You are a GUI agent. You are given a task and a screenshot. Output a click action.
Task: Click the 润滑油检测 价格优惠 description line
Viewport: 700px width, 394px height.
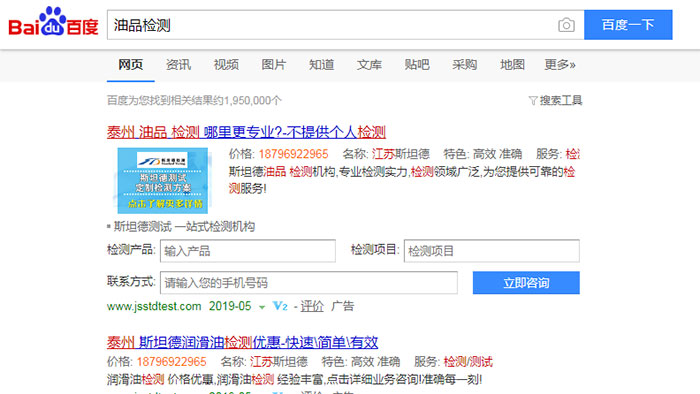click(x=295, y=380)
